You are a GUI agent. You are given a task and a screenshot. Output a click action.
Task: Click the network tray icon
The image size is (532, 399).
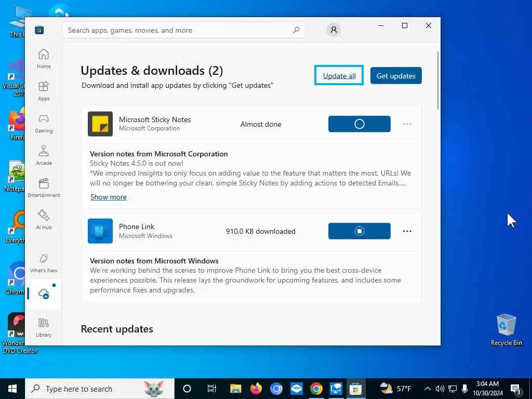pyautogui.click(x=453, y=389)
